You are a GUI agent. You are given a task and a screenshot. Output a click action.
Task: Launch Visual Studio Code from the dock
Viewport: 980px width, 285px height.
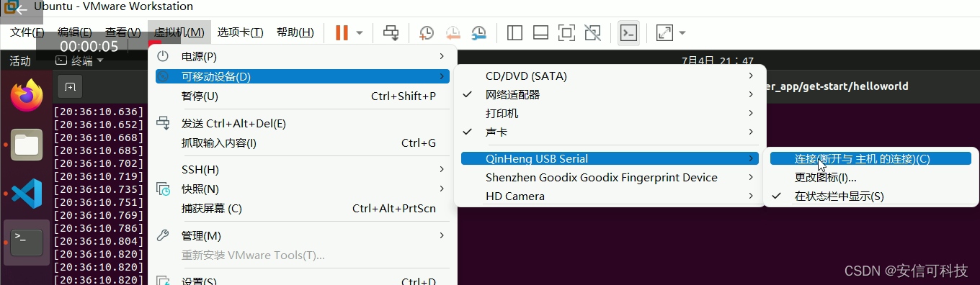(x=27, y=194)
